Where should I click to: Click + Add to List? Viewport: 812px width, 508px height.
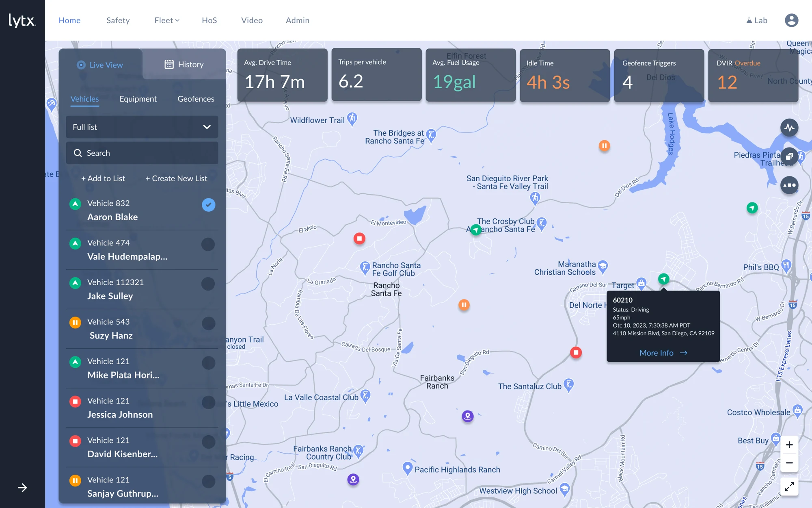[103, 178]
